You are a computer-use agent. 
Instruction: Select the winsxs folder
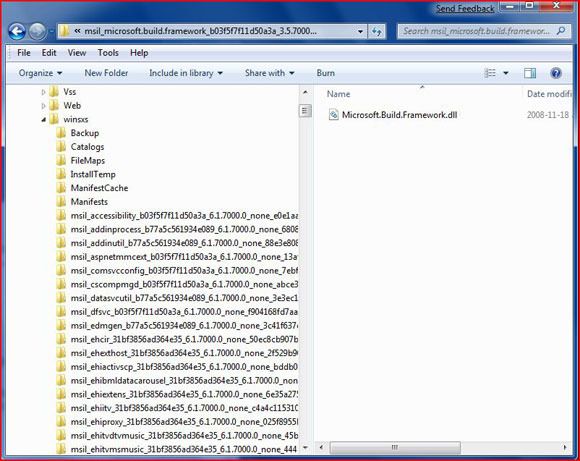[75, 120]
